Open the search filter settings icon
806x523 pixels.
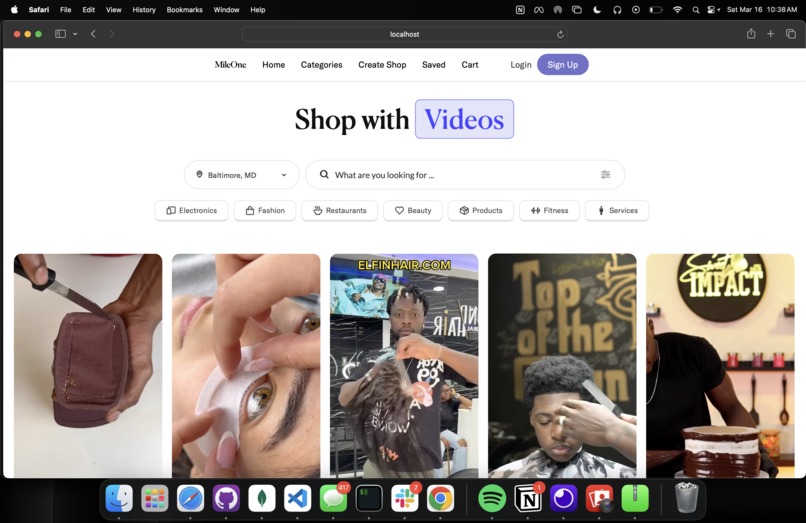tap(606, 174)
